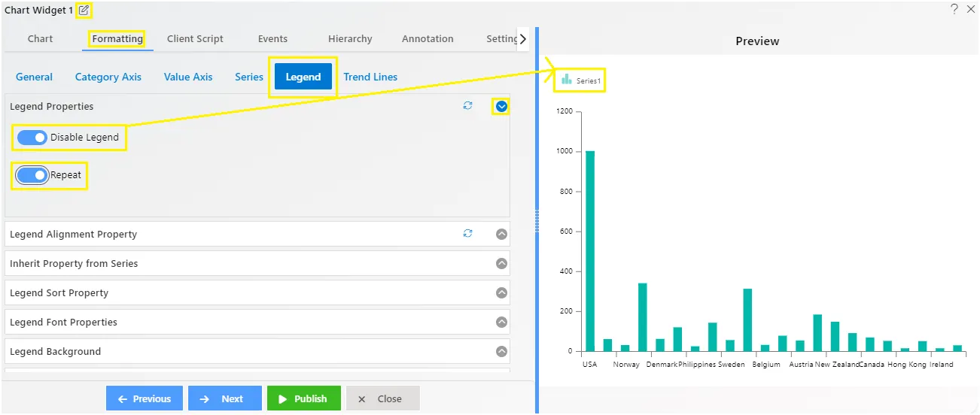Click the Legend Properties section title
The width and height of the screenshot is (980, 415).
[x=52, y=107]
